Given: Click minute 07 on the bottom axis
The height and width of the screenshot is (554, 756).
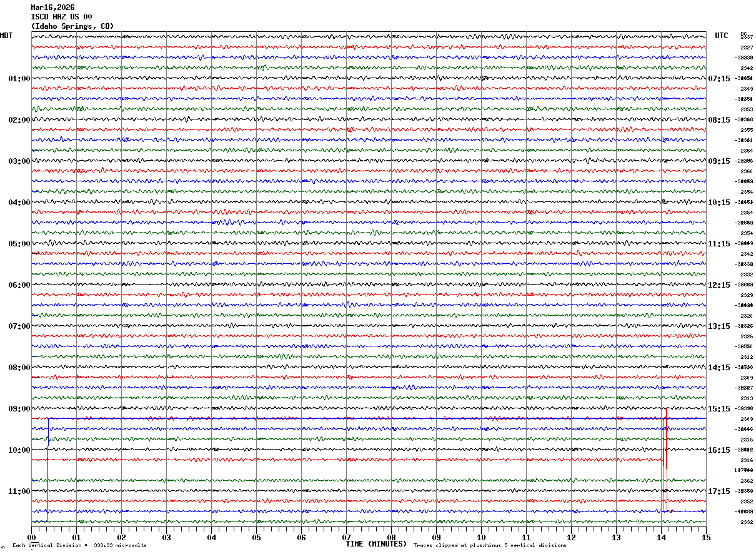Looking at the screenshot, I should [346, 537].
